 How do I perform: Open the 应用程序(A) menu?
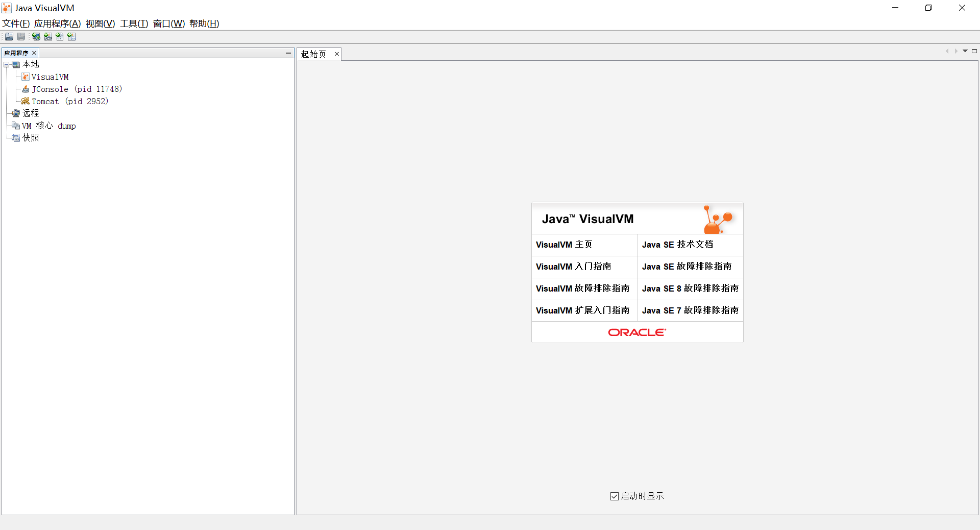58,23
